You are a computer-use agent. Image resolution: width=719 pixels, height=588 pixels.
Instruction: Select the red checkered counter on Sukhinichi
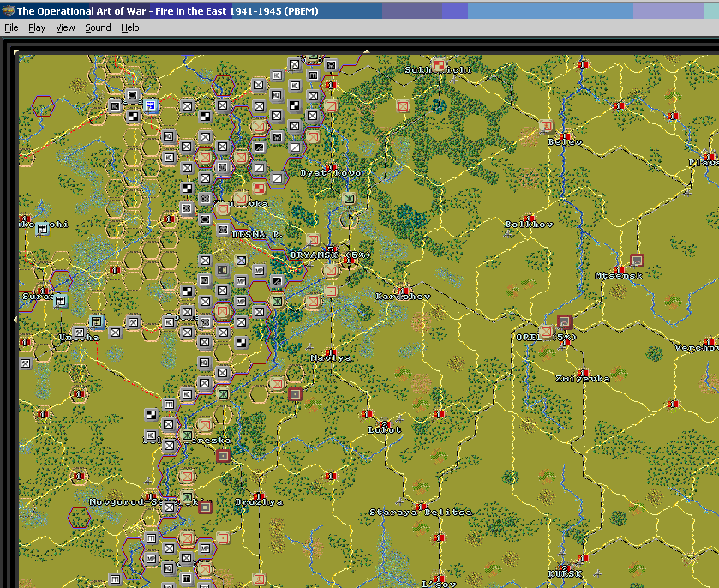click(x=439, y=64)
